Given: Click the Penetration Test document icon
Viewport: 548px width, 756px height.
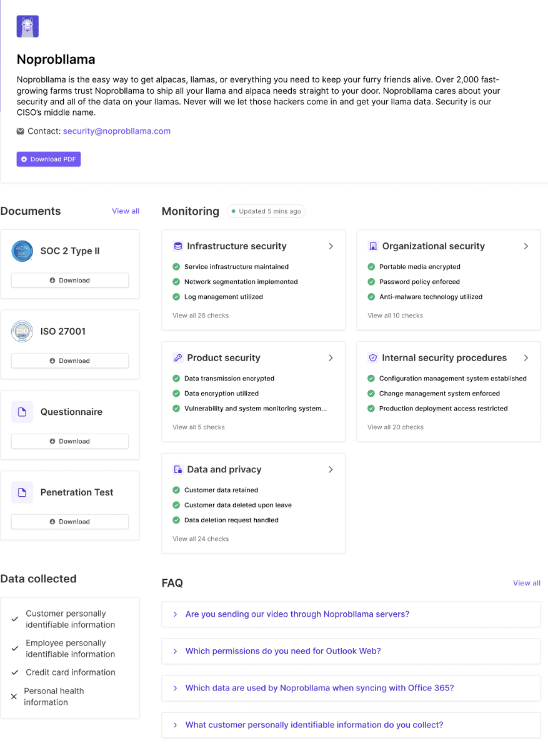Looking at the screenshot, I should (x=22, y=493).
